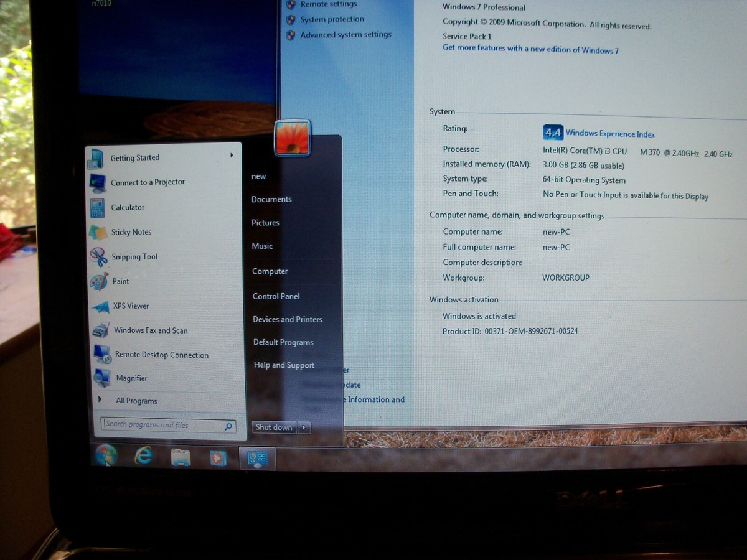Open the Sticky Notes program icon

pos(98,232)
